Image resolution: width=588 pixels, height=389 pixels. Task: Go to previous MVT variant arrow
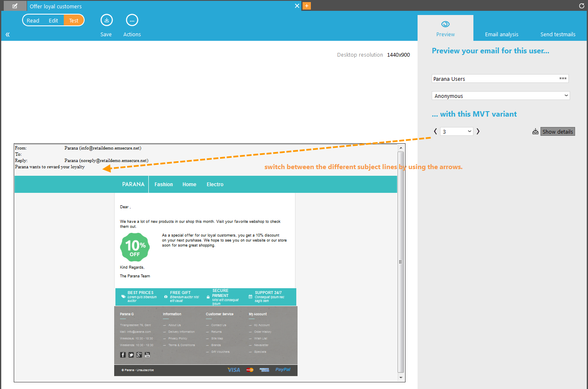[435, 131]
